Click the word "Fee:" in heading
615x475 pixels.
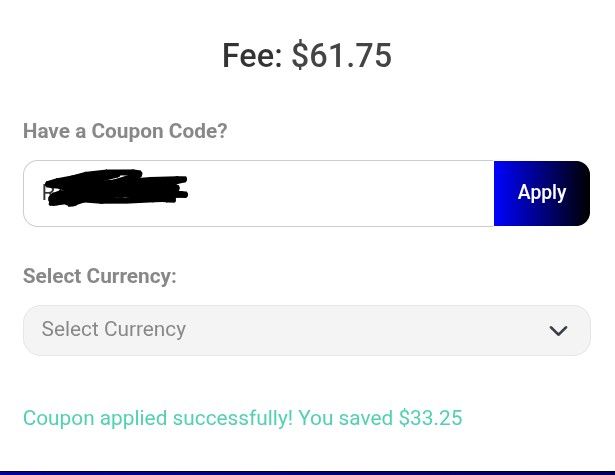pos(253,56)
